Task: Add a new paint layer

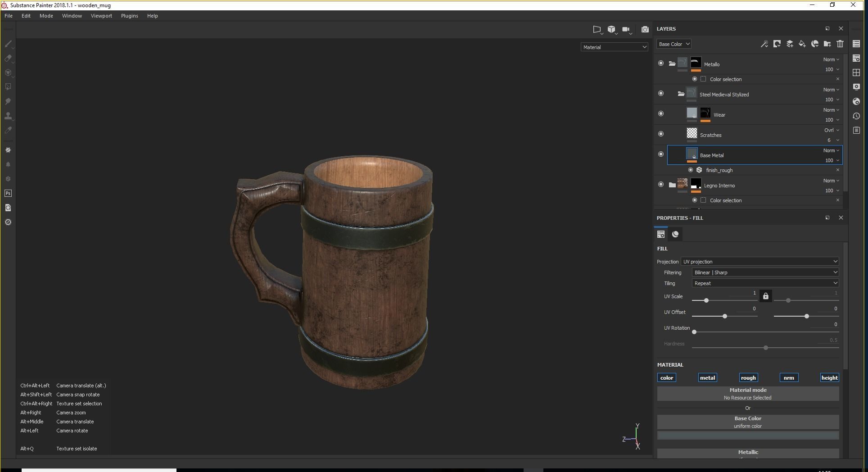Action: tap(790, 44)
